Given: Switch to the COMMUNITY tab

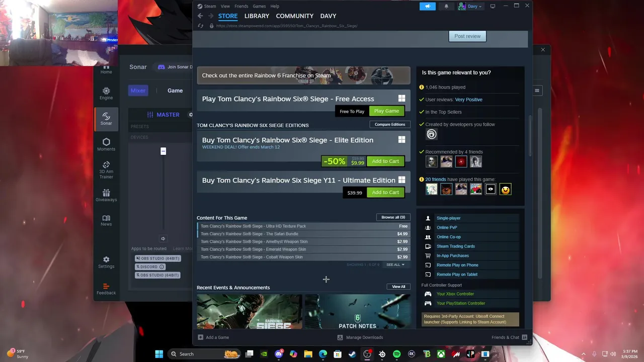Looking at the screenshot, I should coord(294,16).
